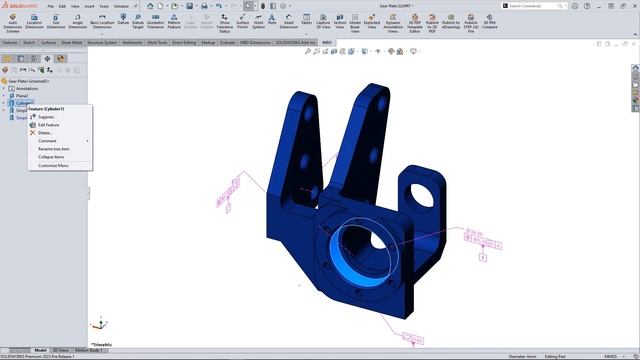Viewport: 640px width, 360px height.
Task: Open the Undo dropdown arrow
Action: point(225,6)
